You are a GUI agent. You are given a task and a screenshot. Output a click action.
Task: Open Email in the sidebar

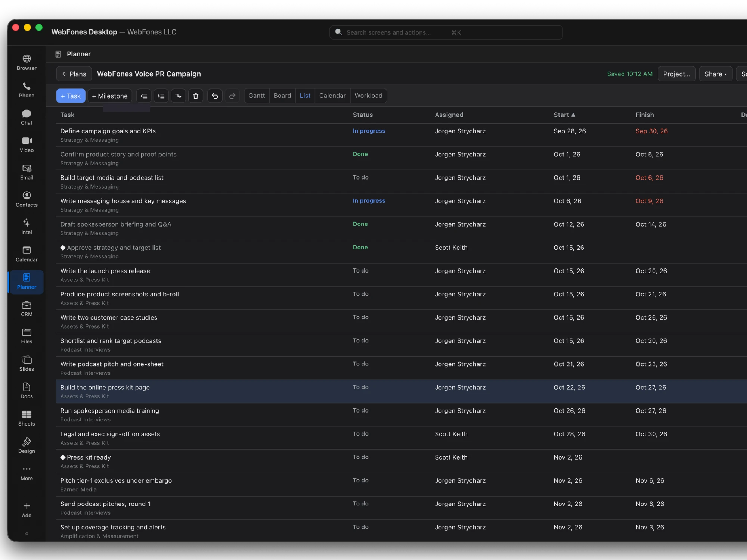click(x=27, y=172)
